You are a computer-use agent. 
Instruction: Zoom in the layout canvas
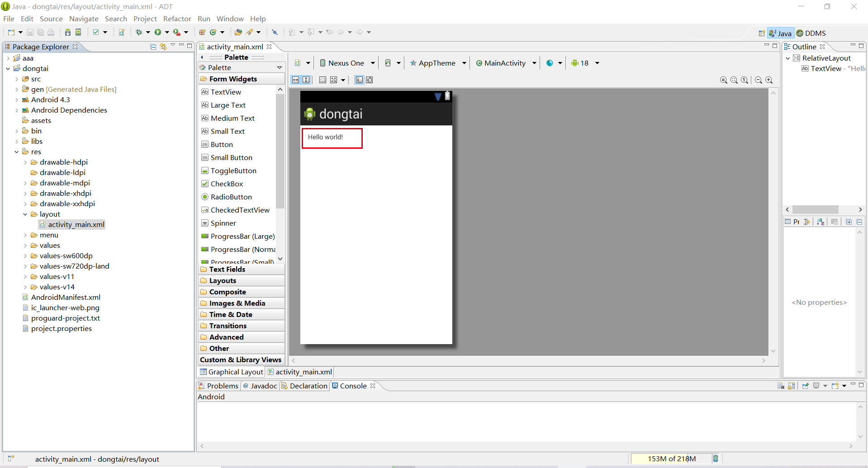click(x=769, y=80)
